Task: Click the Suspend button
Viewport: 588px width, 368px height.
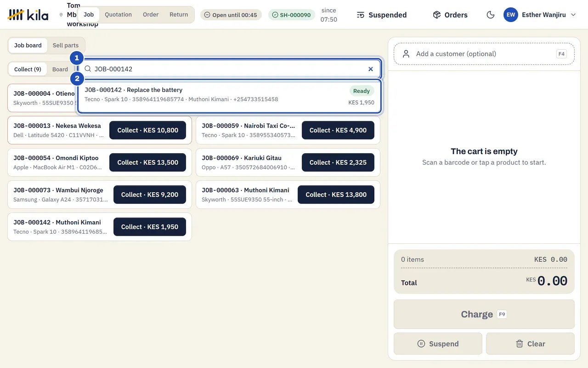Action: pos(438,344)
